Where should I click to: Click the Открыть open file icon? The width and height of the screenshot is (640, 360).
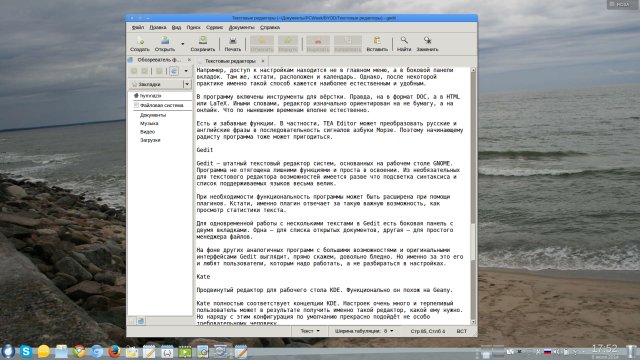tap(165, 44)
